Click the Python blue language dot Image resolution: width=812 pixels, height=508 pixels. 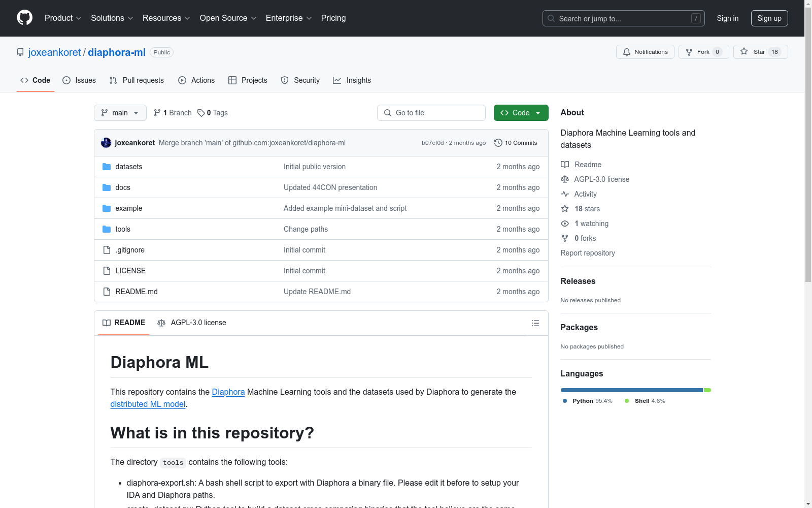pos(565,401)
